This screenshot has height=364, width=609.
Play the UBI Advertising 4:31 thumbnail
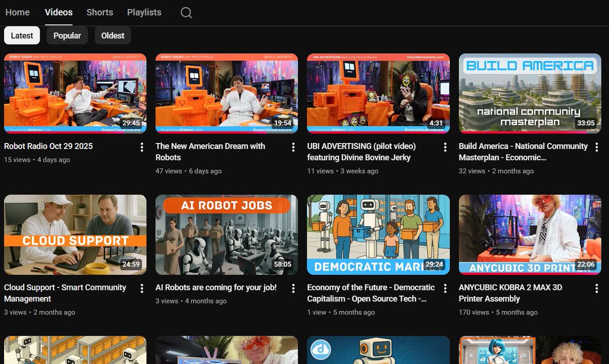tap(378, 93)
